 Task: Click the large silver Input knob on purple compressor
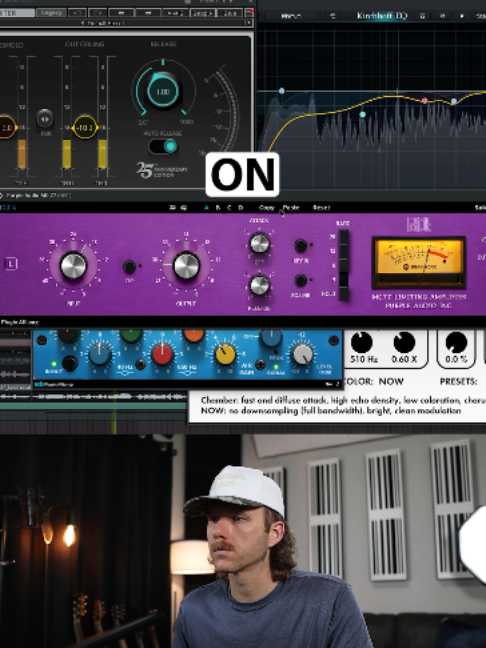tap(74, 266)
